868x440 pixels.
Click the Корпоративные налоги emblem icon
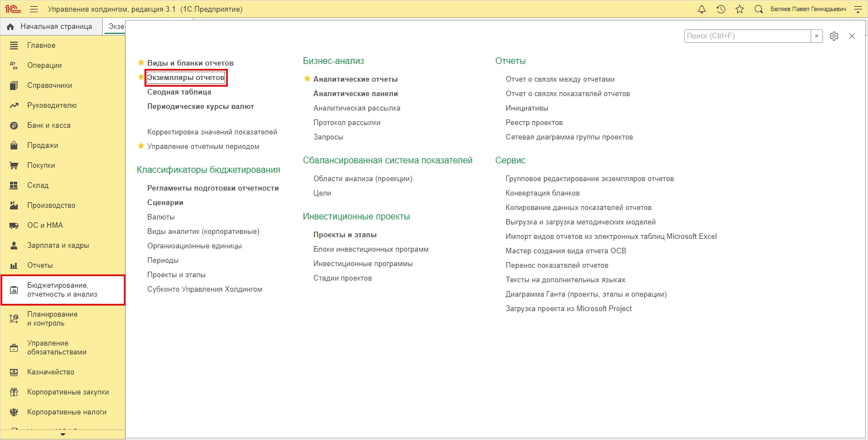(x=14, y=412)
